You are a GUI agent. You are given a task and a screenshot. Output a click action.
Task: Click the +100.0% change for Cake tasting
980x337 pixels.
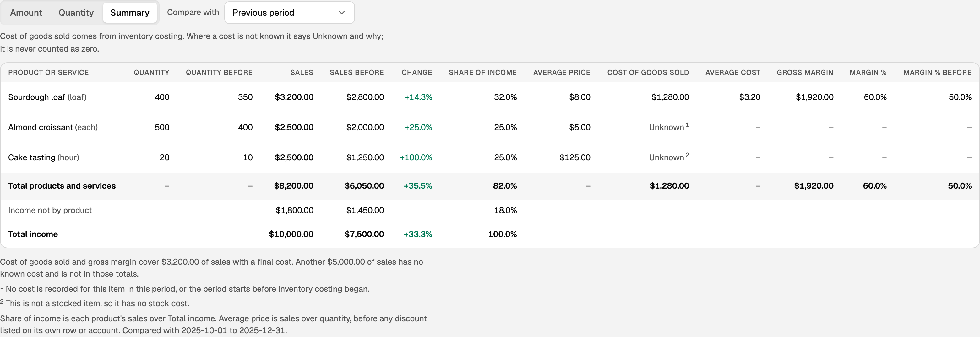tap(416, 157)
